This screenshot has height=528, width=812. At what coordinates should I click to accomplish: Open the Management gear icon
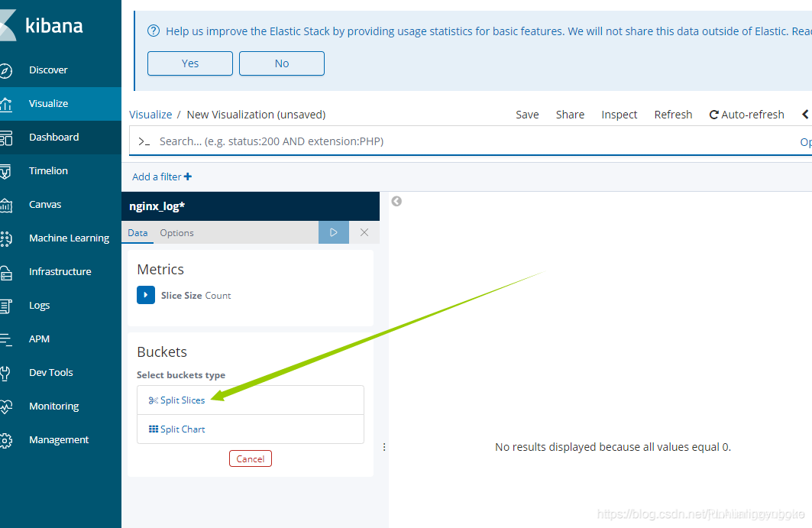point(5,440)
